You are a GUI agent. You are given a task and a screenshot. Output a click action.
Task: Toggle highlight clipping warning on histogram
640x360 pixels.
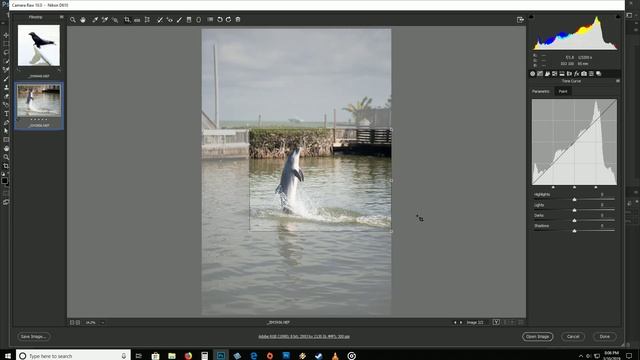[x=618, y=17]
